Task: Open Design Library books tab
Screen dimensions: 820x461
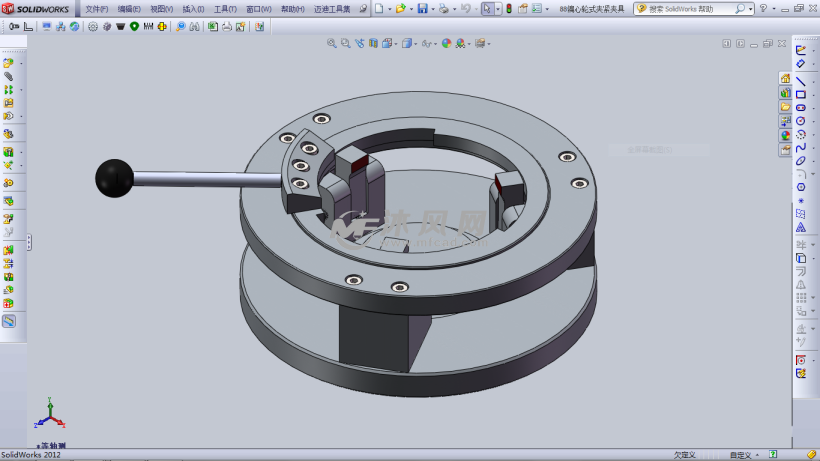Action: 785,93
